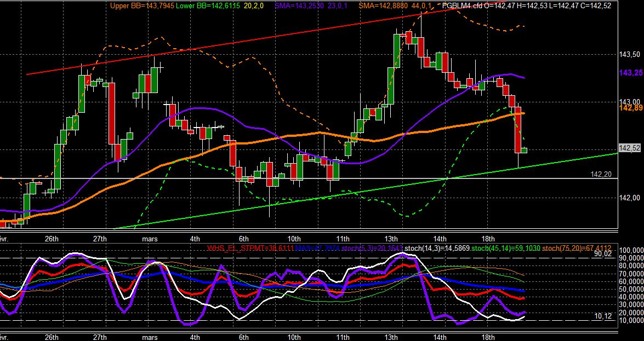644x341 pixels.
Task: Click the orange 142,89 SMA price tag
Action: (631, 108)
